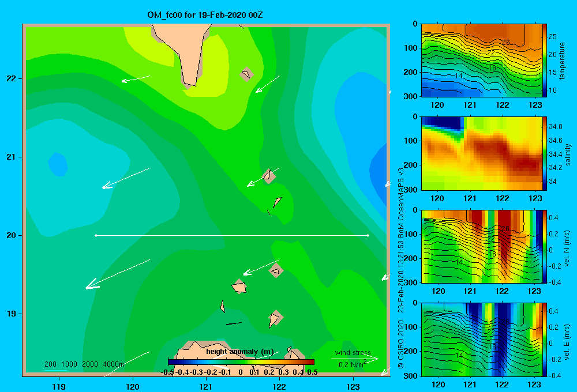Click the 'height anomaly (m)' label
Screen dimensions: 577x392
[x=240, y=352]
